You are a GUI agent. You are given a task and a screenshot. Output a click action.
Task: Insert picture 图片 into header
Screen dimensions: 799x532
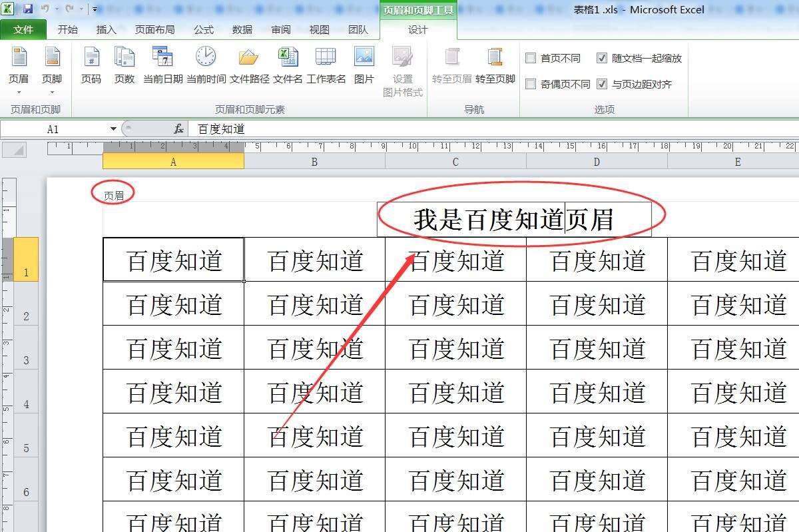click(364, 65)
